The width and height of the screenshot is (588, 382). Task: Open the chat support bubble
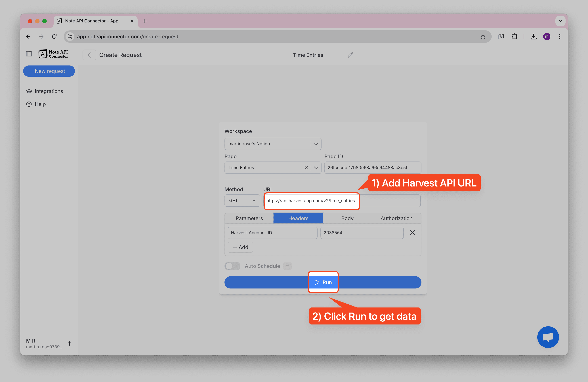pyautogui.click(x=548, y=337)
